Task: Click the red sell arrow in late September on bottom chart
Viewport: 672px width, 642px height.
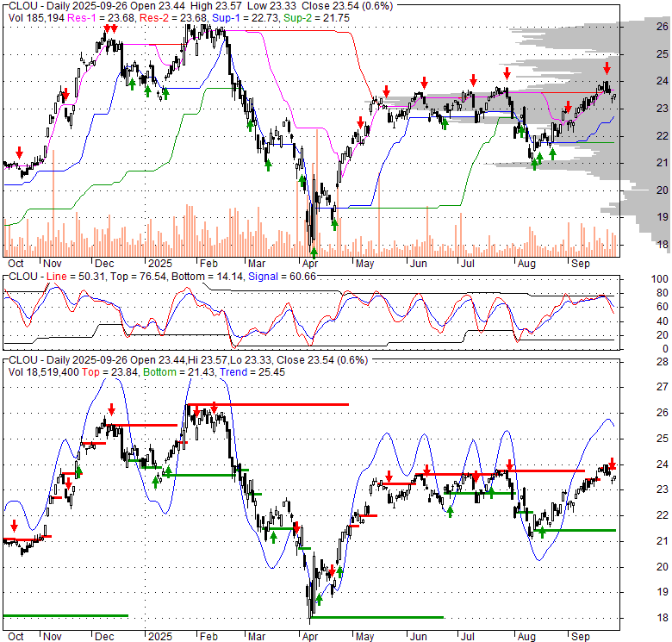Action: click(x=612, y=464)
